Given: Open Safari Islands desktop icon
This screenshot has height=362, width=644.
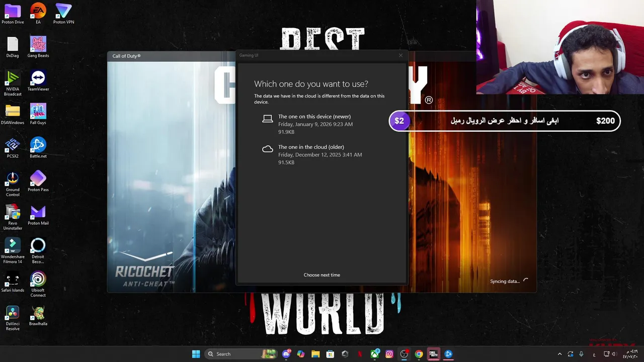Looking at the screenshot, I should pyautogui.click(x=13, y=282).
